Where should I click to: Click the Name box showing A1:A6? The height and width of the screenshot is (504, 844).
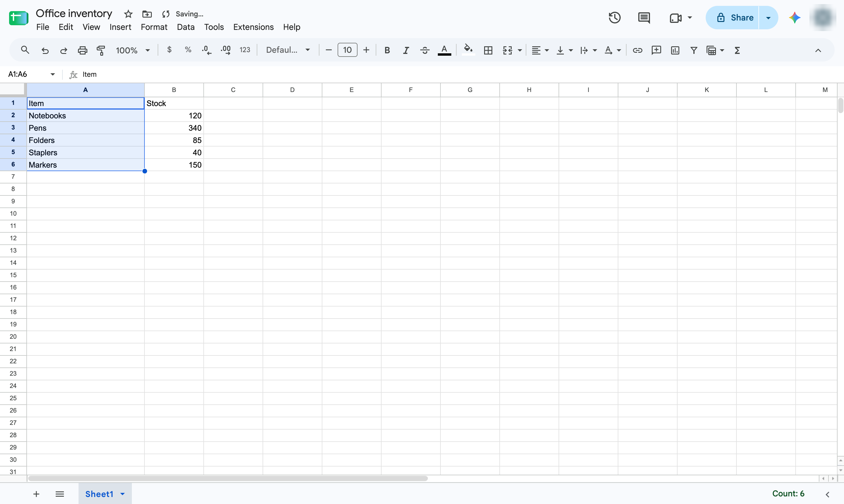click(31, 74)
